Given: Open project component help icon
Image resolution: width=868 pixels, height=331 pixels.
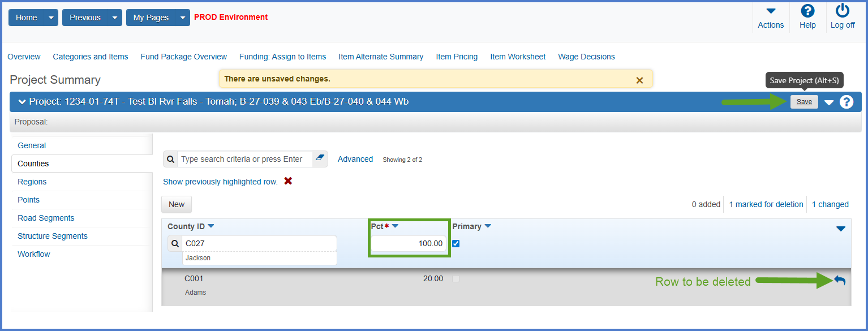Looking at the screenshot, I should [x=846, y=102].
